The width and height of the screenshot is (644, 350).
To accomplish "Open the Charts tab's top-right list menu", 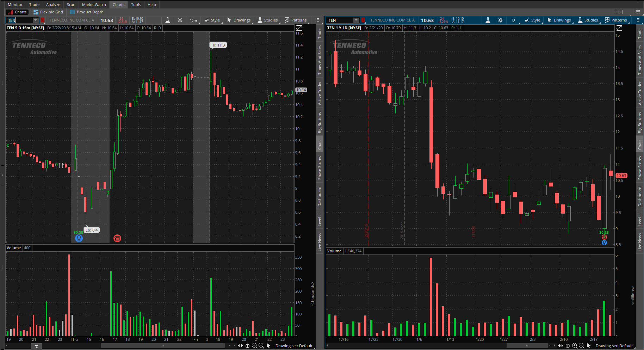I will tap(638, 12).
